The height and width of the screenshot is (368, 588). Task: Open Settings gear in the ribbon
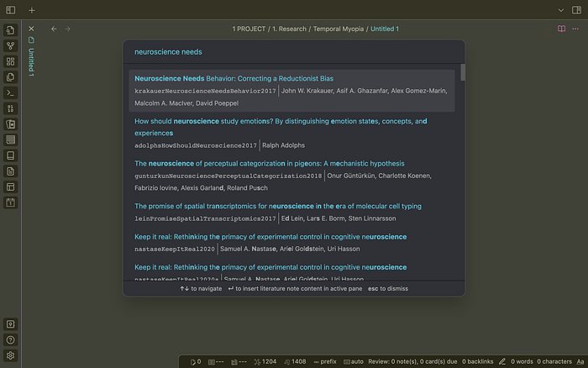pos(10,355)
